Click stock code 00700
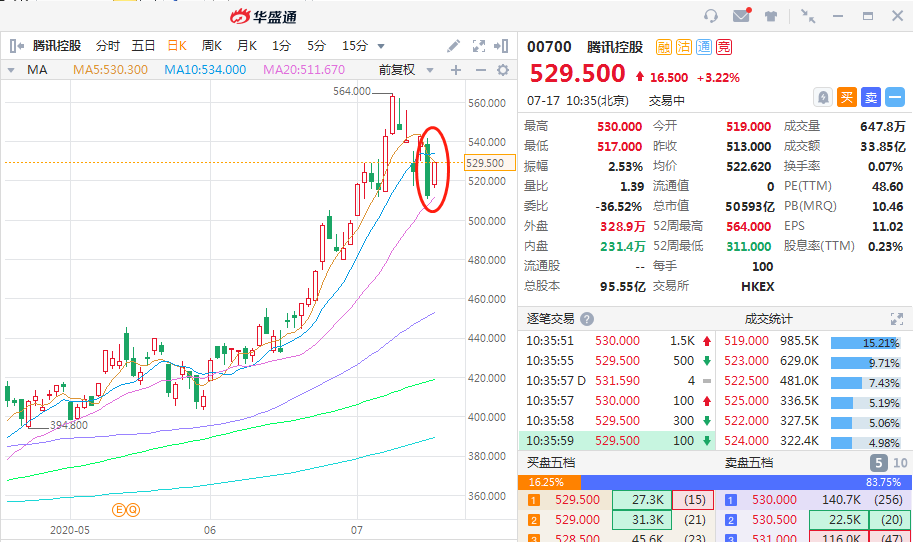 pos(549,47)
